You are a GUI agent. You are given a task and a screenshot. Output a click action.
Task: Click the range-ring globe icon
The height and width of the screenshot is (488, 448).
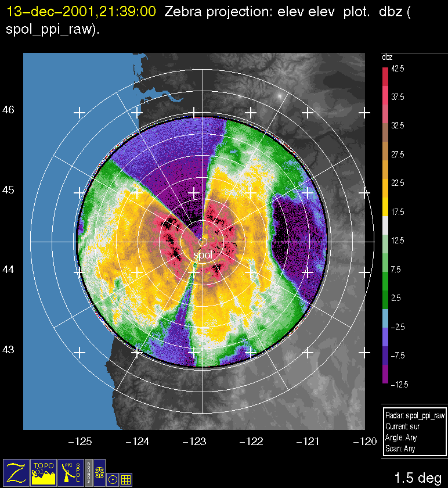(x=99, y=473)
